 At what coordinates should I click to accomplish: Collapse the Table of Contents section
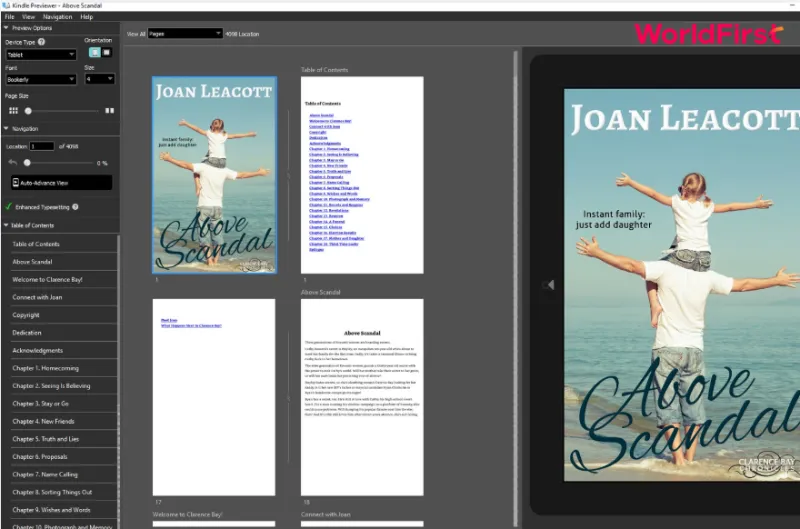click(x=6, y=225)
